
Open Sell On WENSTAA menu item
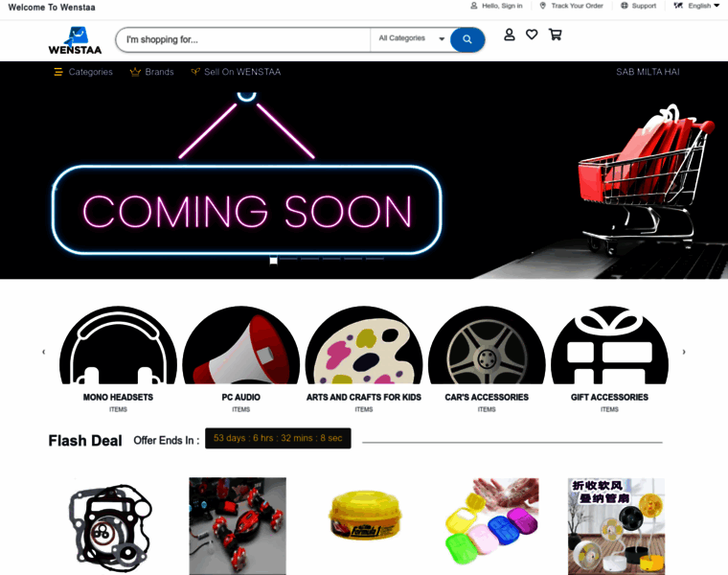[242, 72]
